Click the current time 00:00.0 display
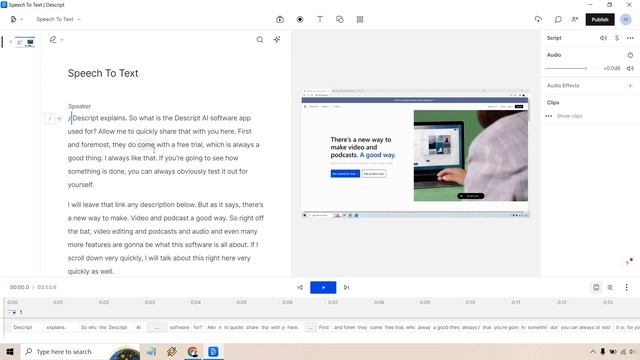 pyautogui.click(x=19, y=287)
